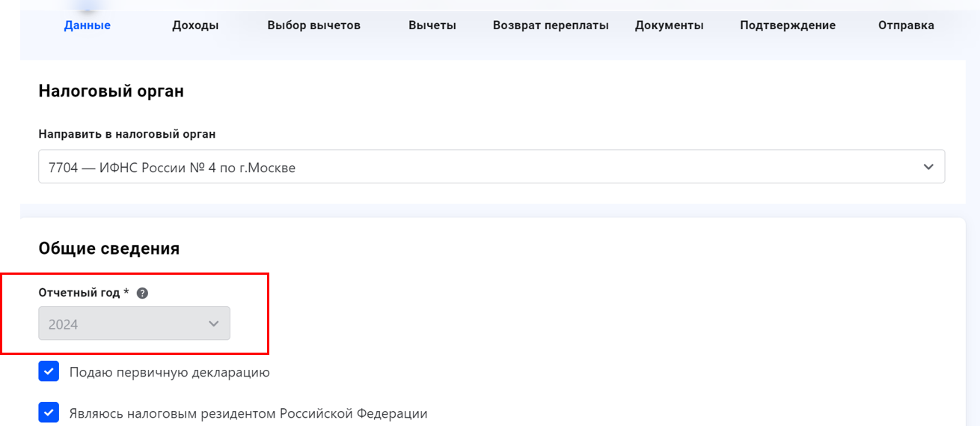The image size is (980, 426).
Task: Select the Вычеты tab
Action: coord(432,25)
